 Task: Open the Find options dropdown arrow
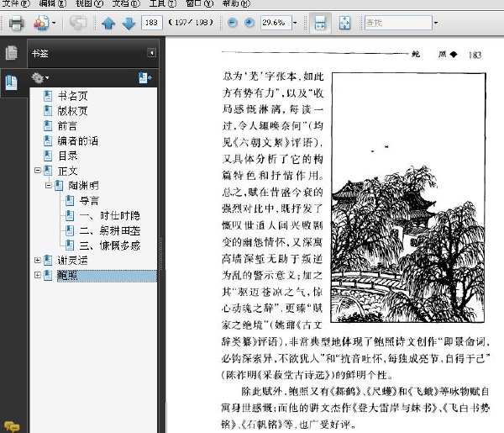tap(435, 23)
